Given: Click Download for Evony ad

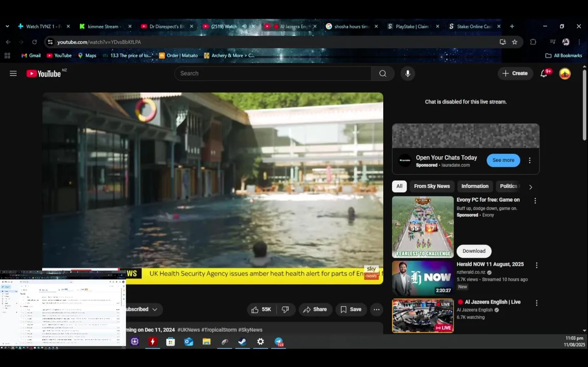Looking at the screenshot, I should pos(474,251).
